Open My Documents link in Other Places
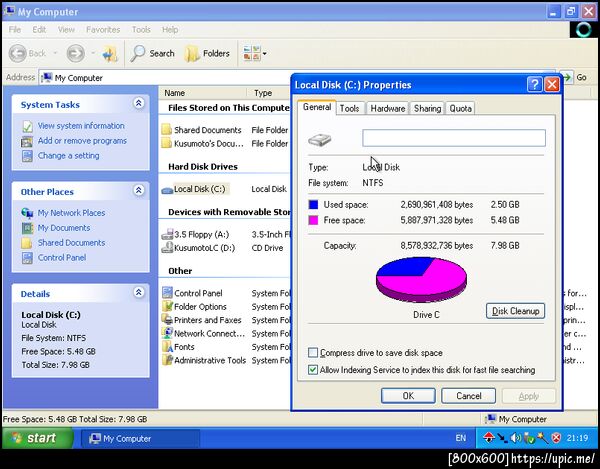 64,228
